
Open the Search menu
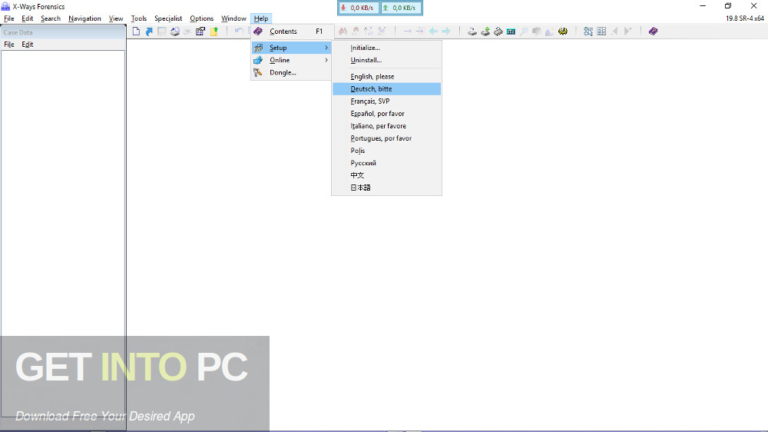click(x=50, y=19)
